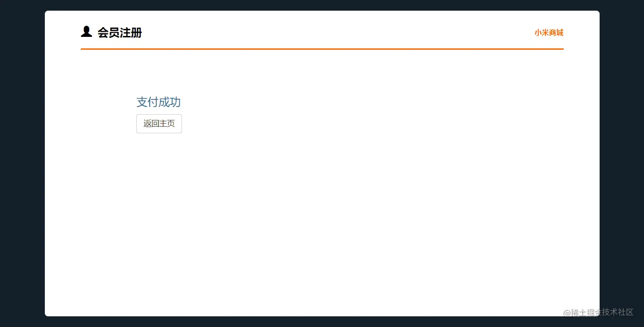Activate the outlined 返回主页 button

(159, 124)
